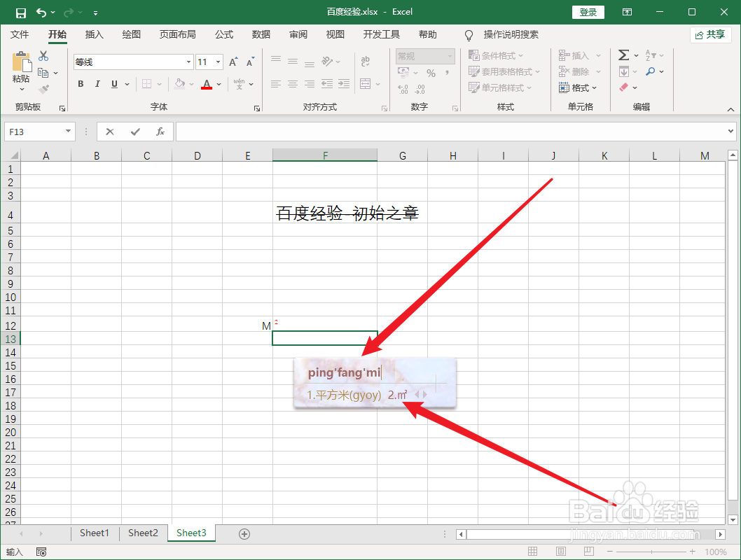Toggle italic formatting
The image size is (741, 560).
(x=97, y=84)
